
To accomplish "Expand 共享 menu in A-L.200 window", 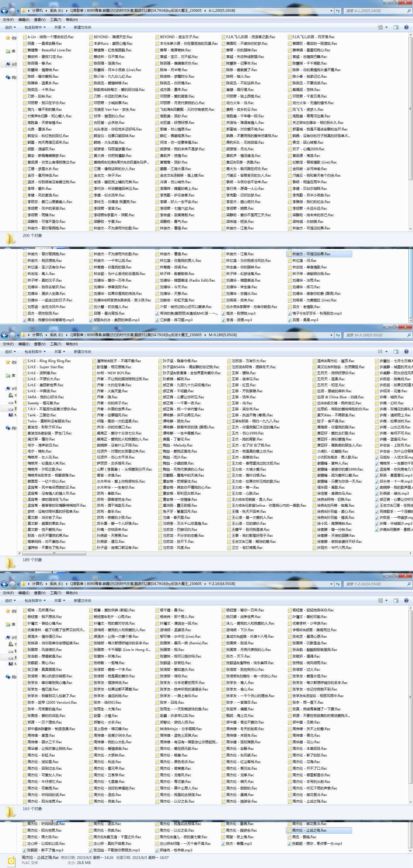I will coord(60,27).
